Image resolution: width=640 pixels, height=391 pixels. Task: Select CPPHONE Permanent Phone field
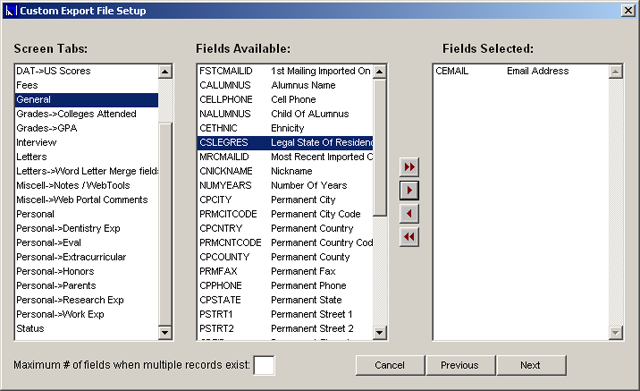(285, 286)
